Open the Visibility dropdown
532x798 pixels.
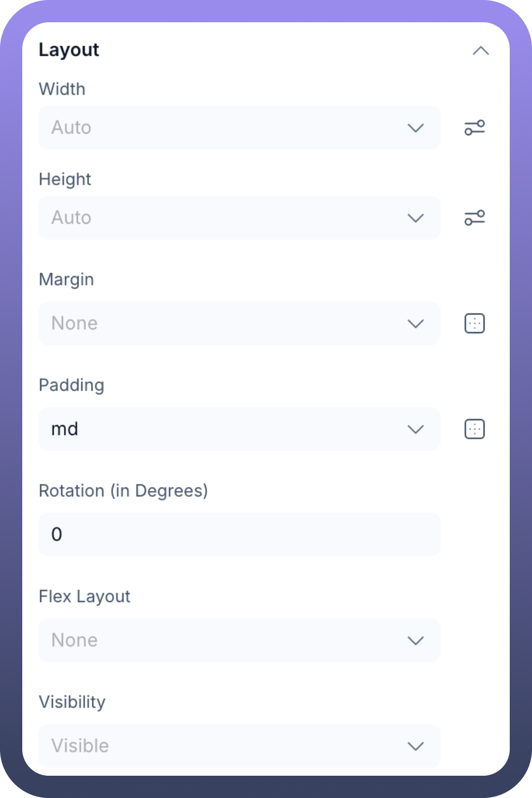239,746
